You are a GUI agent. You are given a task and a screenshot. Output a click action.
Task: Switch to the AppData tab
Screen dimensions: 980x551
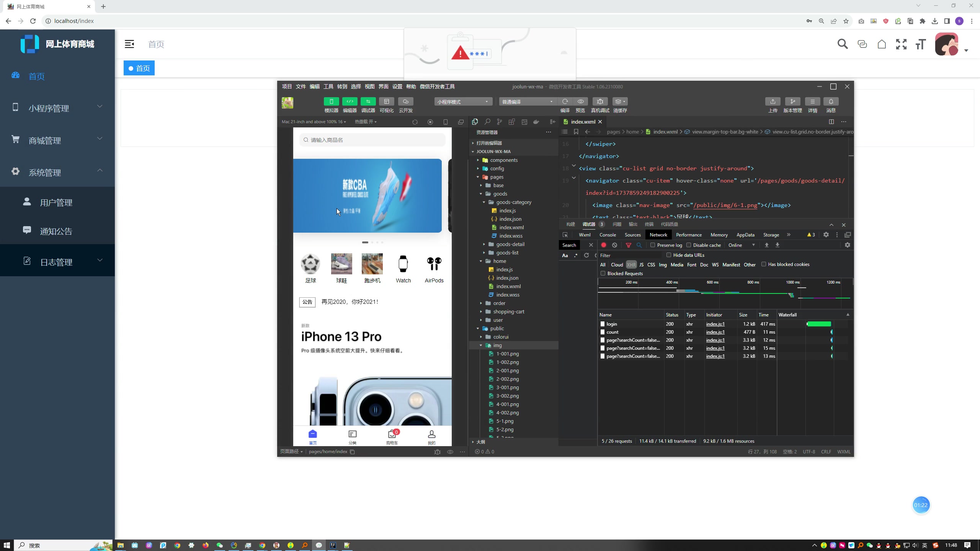click(x=745, y=235)
